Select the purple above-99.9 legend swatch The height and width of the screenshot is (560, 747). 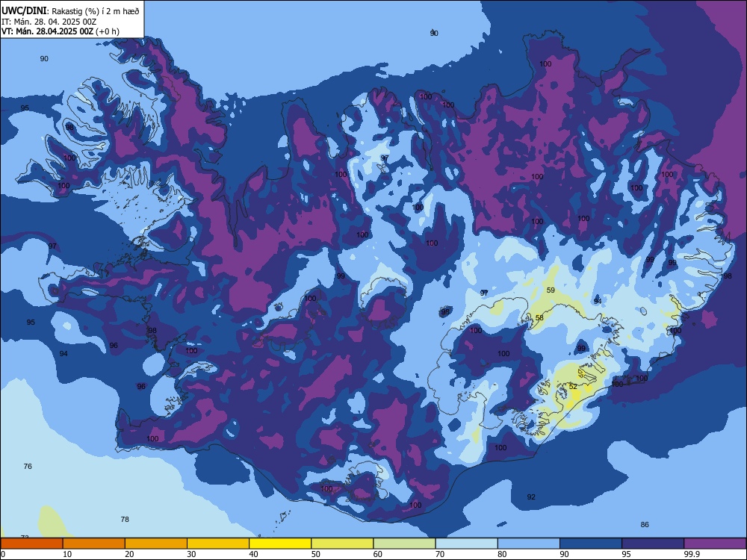pos(715,544)
